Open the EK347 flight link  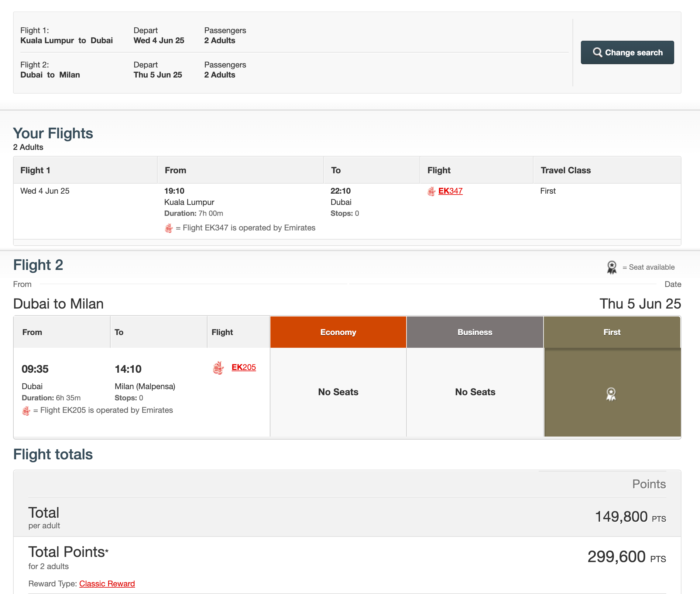point(450,191)
